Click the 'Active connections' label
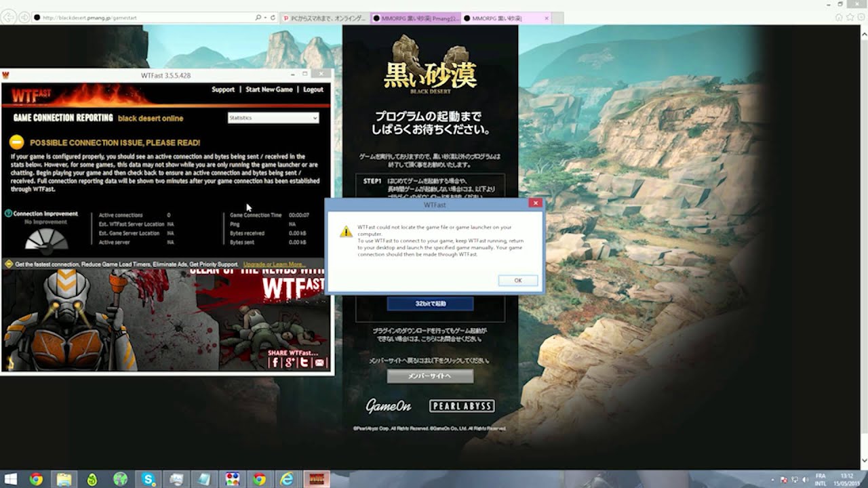 tap(121, 215)
